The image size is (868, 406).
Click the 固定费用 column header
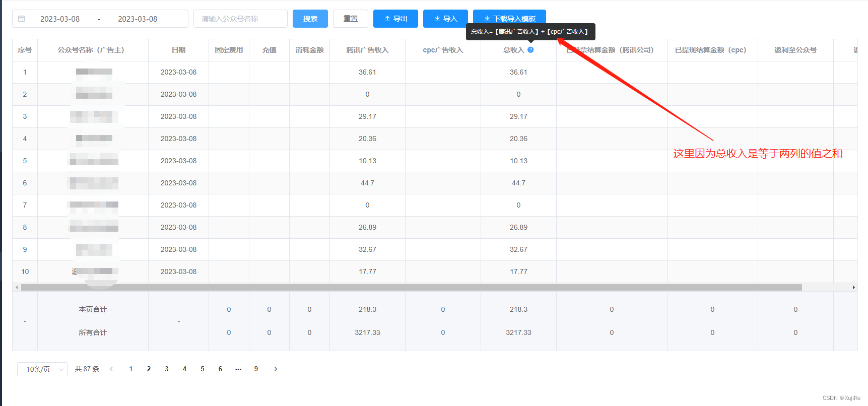229,50
